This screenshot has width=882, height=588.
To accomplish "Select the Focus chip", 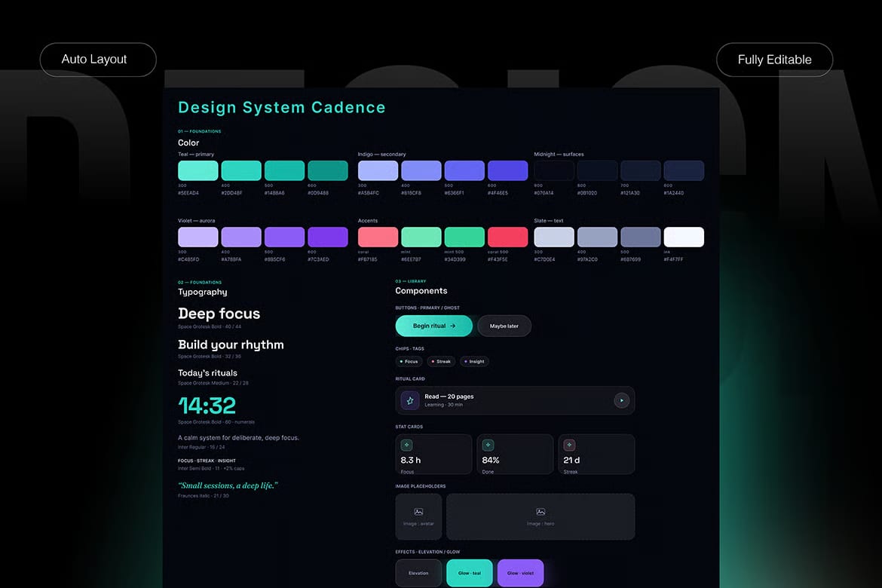I will point(409,362).
